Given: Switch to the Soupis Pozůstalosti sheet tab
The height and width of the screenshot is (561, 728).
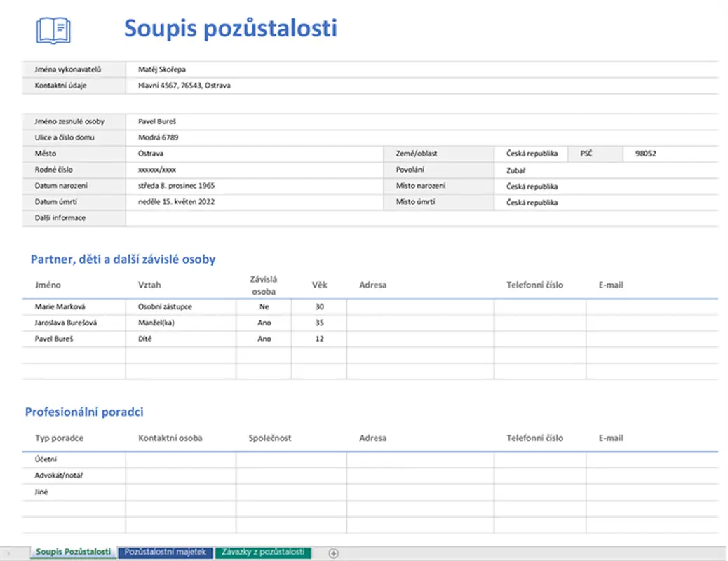Looking at the screenshot, I should coord(74,552).
